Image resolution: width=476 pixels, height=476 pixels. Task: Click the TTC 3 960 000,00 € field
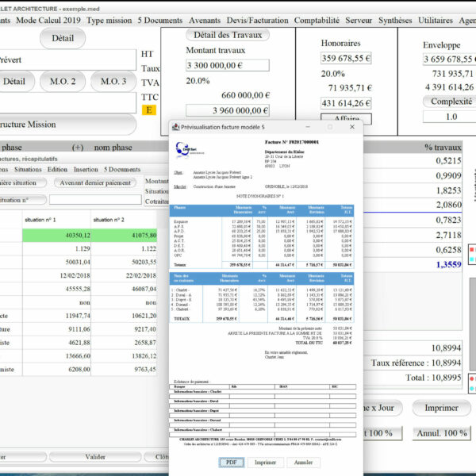tap(228, 110)
